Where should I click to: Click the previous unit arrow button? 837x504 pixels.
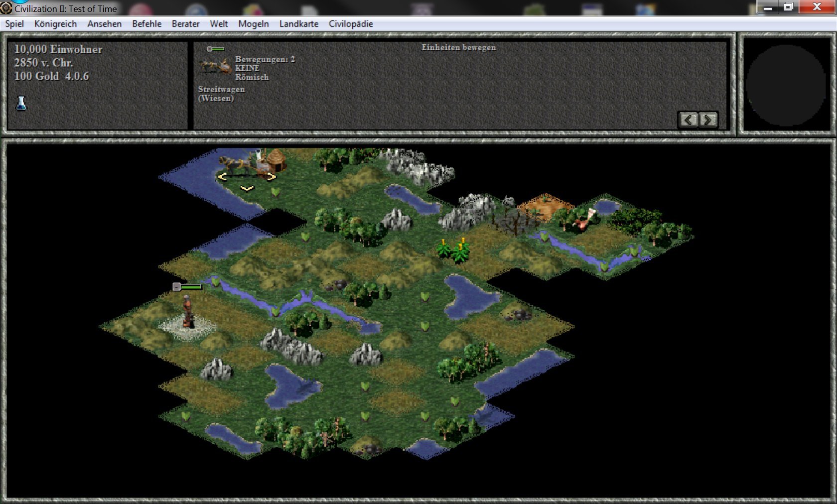click(688, 120)
